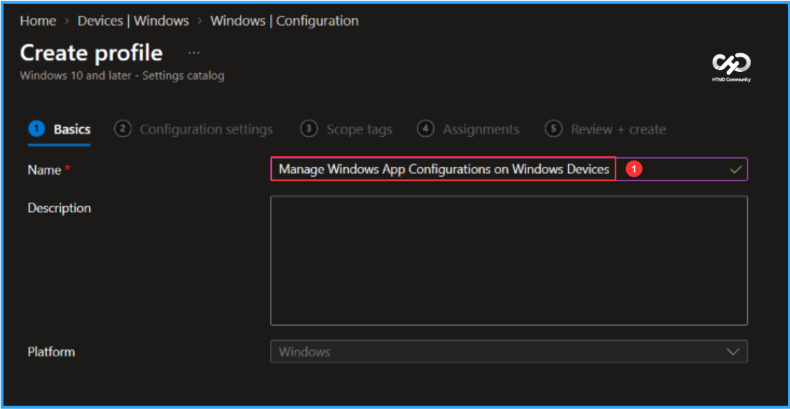Open the Scope tags step

(346, 129)
